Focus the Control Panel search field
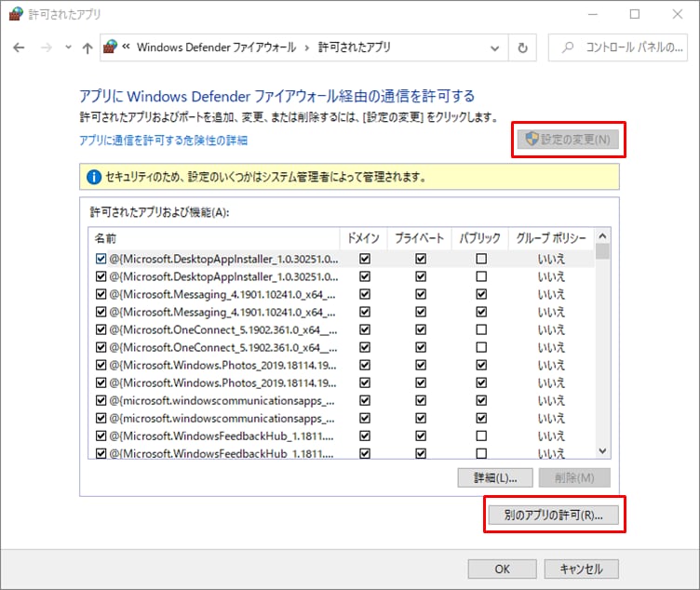Viewport: 700px width, 590px height. tap(618, 47)
